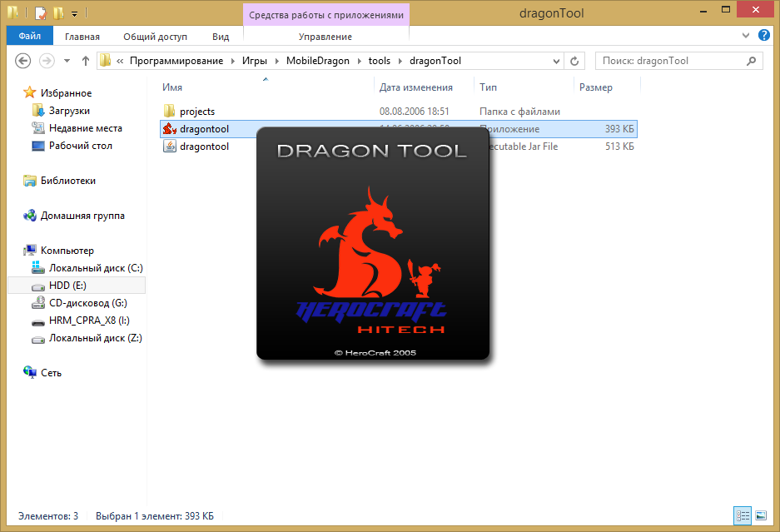
Task: Click date 08.08.2006 18:51
Action: tap(414, 112)
